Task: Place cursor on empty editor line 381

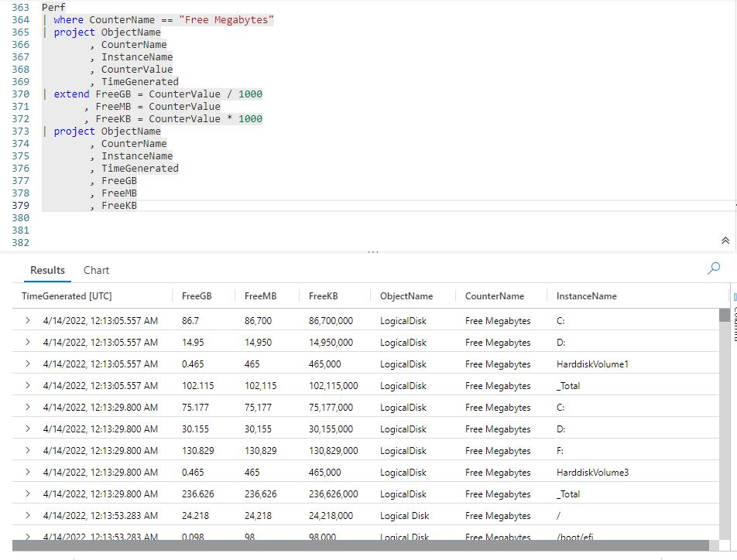Action: click(x=232, y=230)
